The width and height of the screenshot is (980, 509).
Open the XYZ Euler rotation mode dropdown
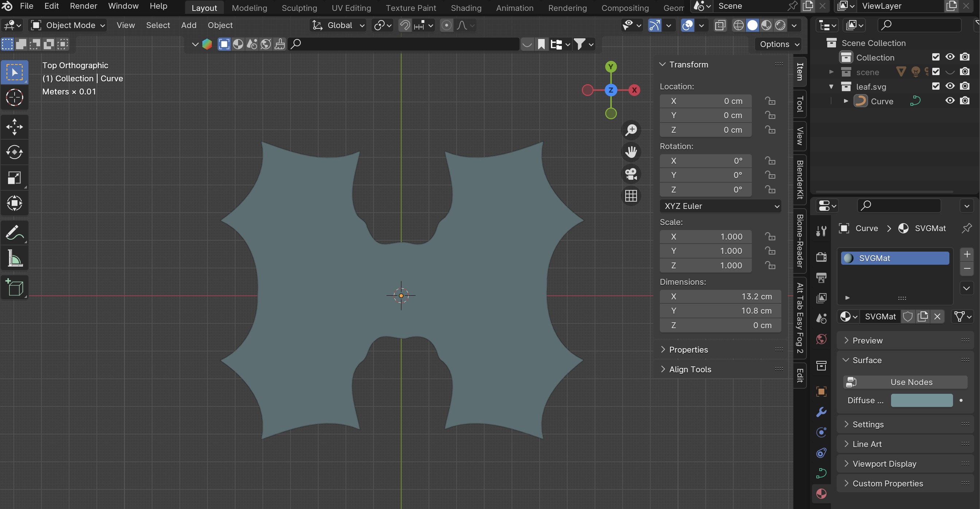point(720,206)
